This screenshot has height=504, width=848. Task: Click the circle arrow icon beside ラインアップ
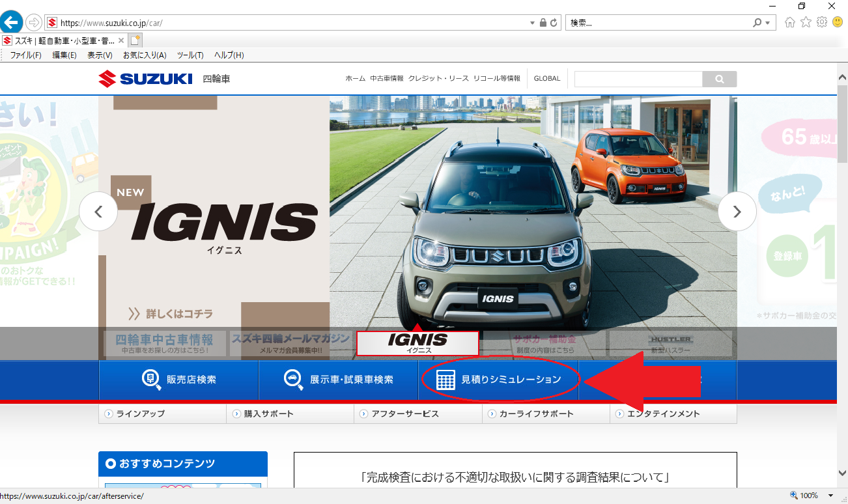[x=109, y=413]
